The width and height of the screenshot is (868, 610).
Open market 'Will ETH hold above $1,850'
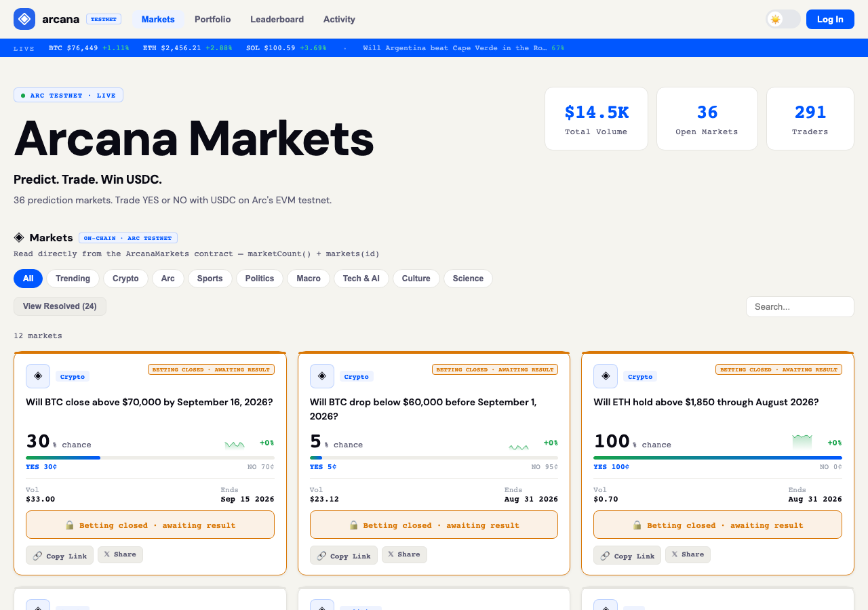(706, 402)
